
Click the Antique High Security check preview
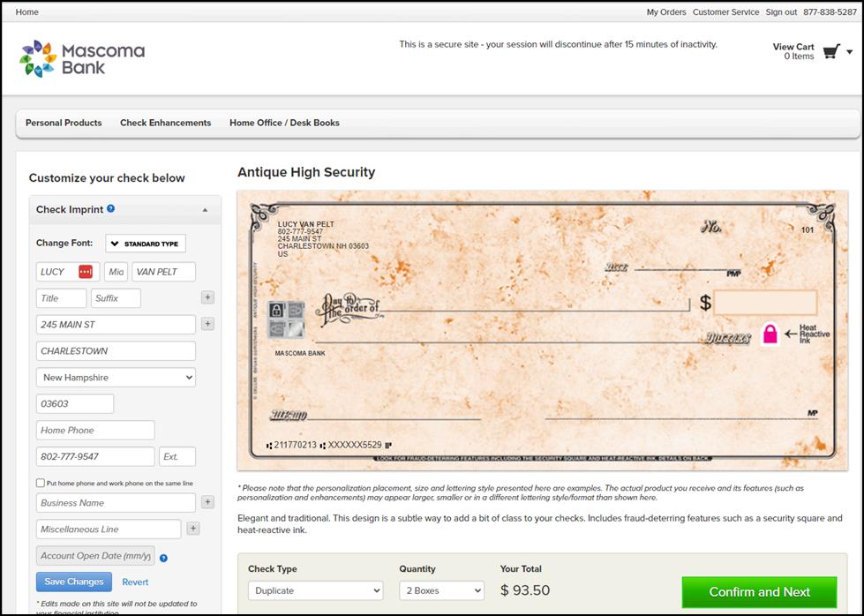click(x=542, y=331)
